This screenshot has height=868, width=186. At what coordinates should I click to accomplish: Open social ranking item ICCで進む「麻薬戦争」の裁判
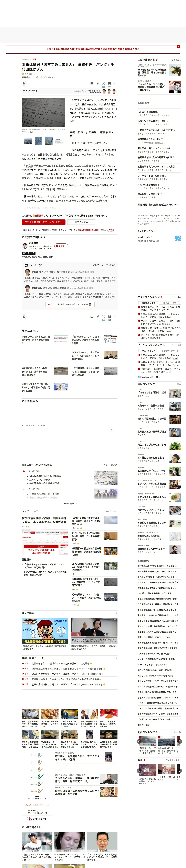[160, 371]
